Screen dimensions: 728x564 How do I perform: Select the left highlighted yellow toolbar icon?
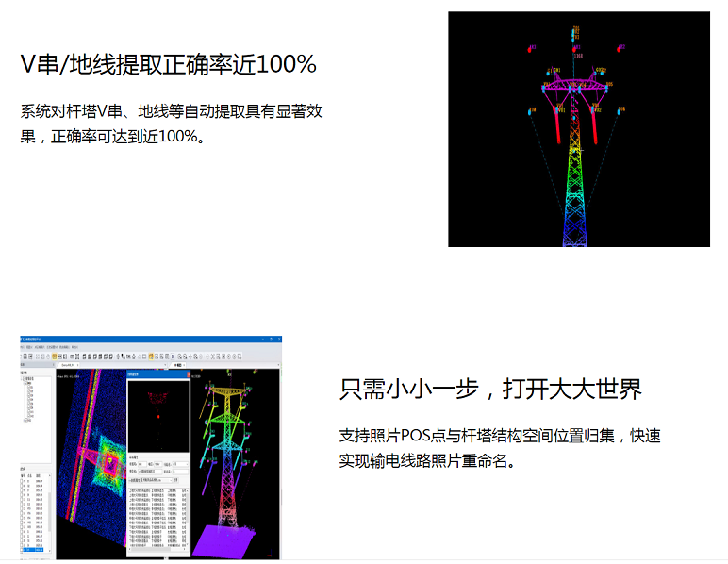point(54,357)
